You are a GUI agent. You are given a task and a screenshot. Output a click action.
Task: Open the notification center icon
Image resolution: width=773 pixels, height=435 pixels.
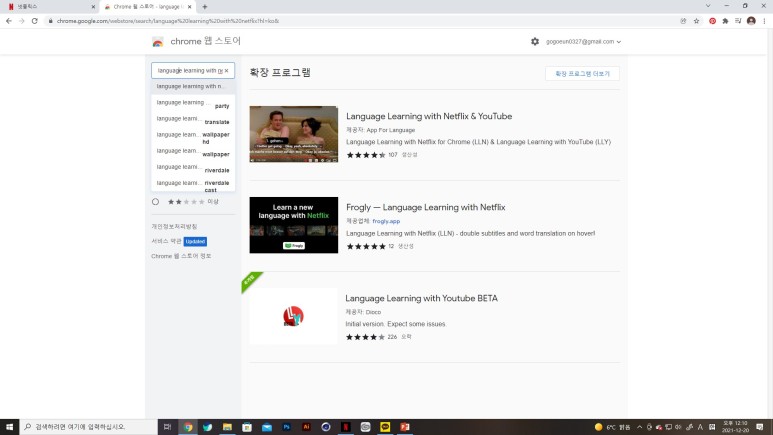760,427
